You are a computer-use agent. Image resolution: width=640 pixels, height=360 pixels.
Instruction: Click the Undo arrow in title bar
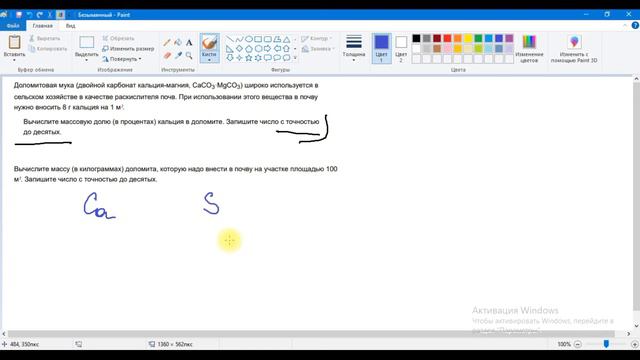coord(29,15)
